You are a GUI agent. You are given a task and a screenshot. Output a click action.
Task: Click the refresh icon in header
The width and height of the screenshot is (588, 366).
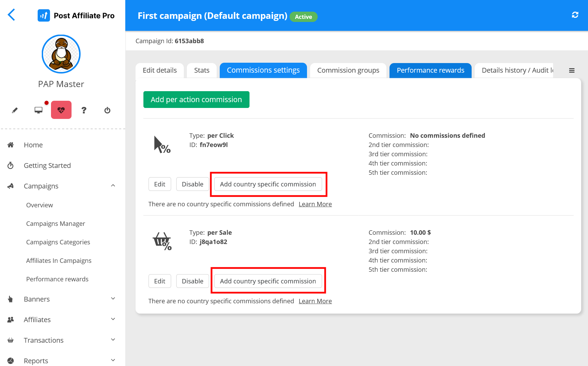tap(575, 15)
